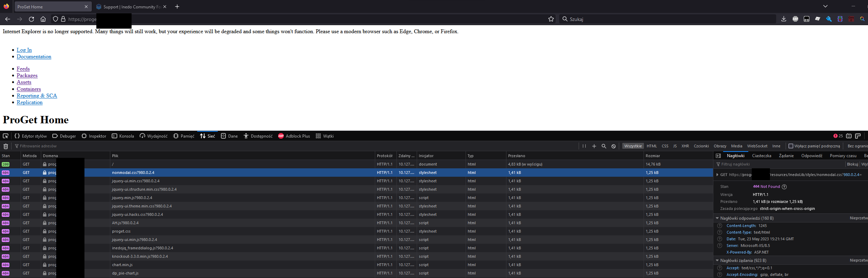868x278 pixels.
Task: Collapse 'Nagłówki żądania' section
Action: pyautogui.click(x=717, y=260)
